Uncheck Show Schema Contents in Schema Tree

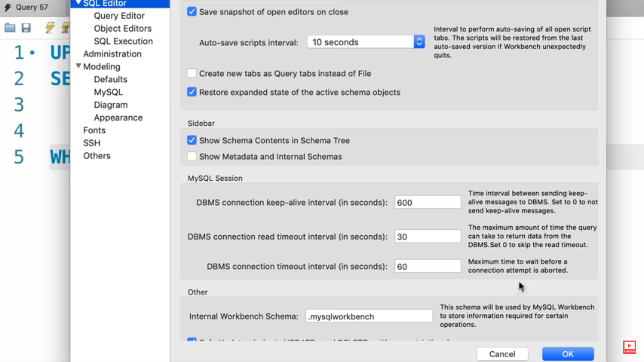192,140
